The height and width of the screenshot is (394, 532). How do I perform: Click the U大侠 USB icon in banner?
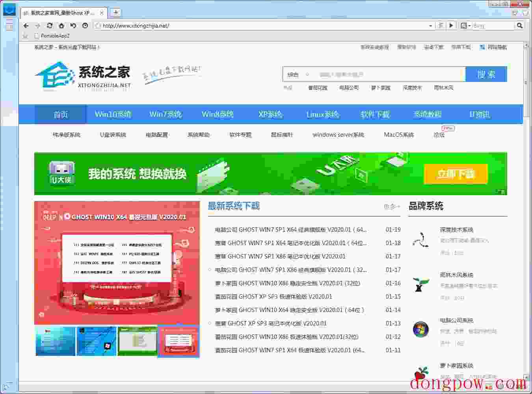pyautogui.click(x=61, y=173)
